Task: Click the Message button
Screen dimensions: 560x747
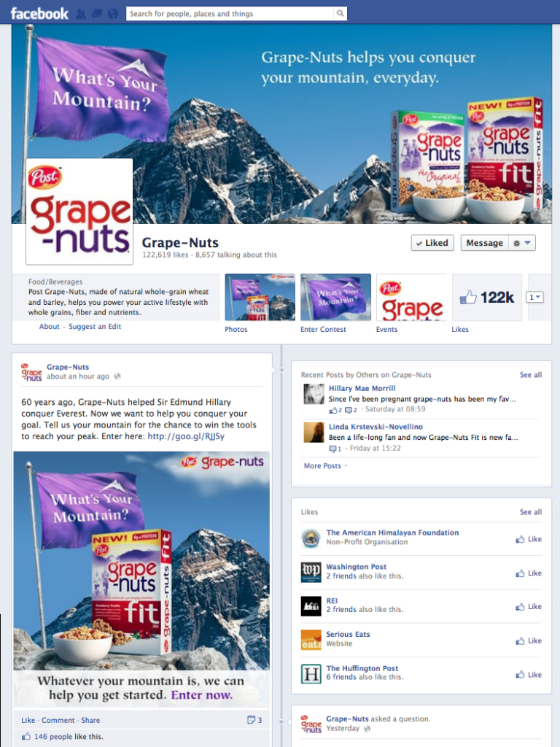Action: 484,243
